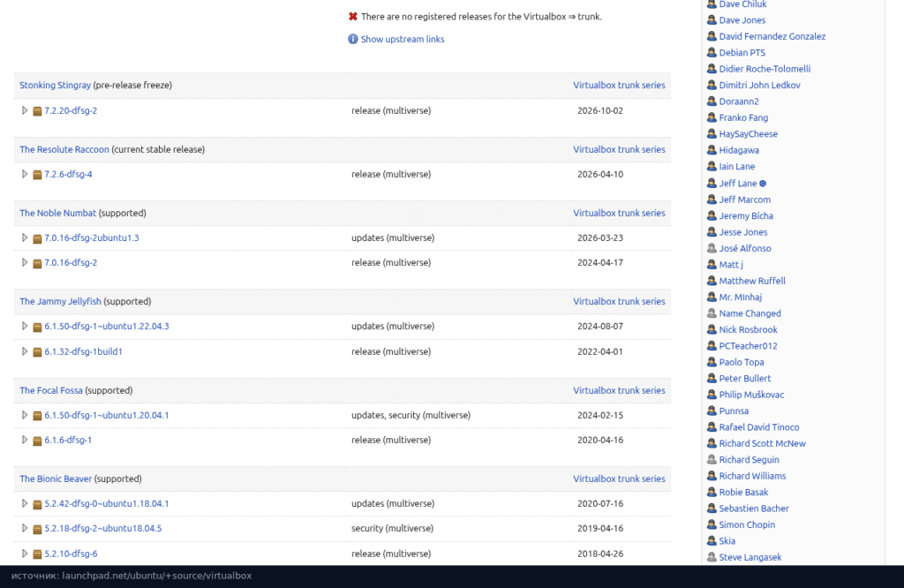904x588 pixels.
Task: Click the person icon next to Debian PTS
Action: click(712, 52)
